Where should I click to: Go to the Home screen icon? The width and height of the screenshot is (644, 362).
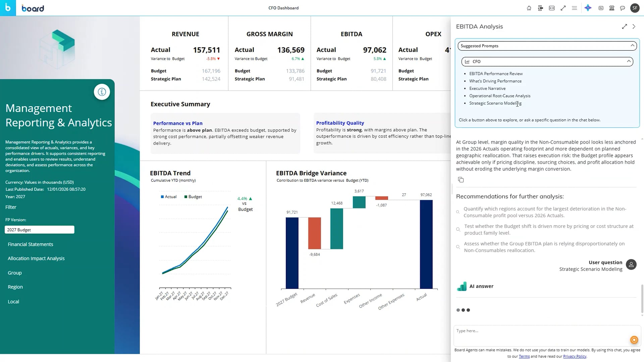(529, 8)
